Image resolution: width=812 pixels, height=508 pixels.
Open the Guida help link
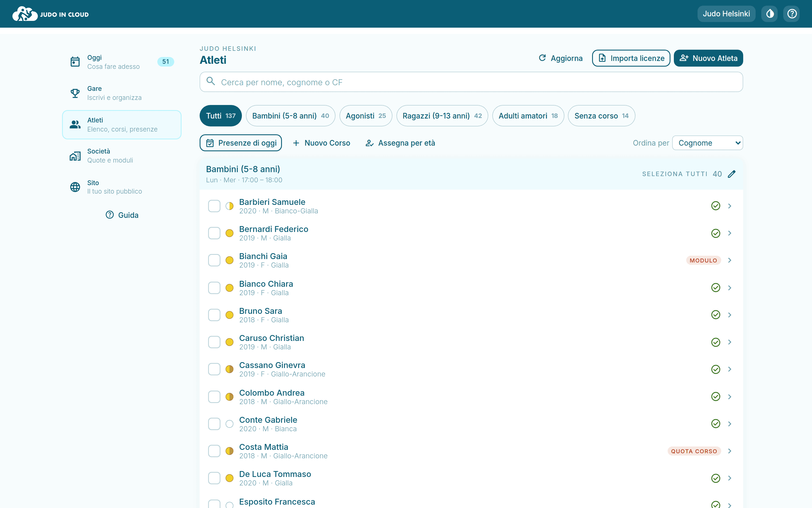(122, 215)
